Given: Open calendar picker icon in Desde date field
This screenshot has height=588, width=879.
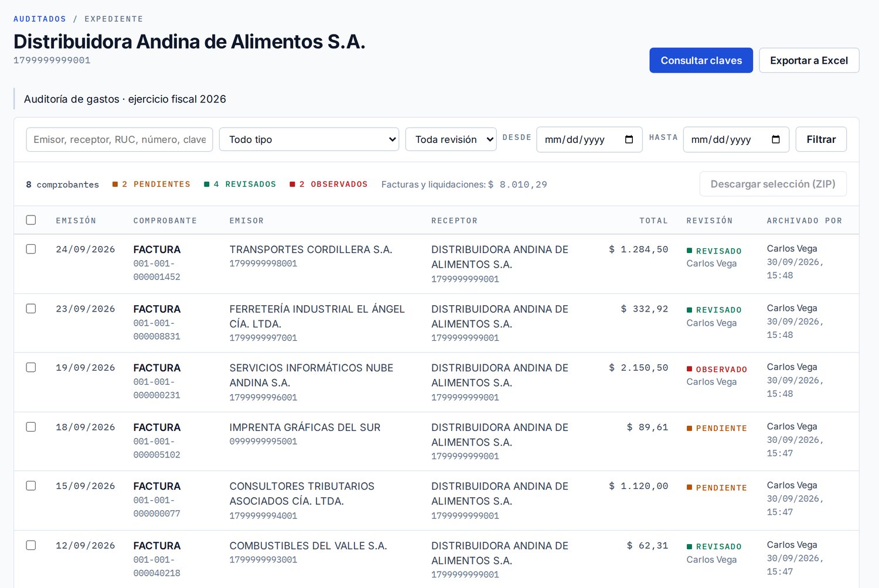Looking at the screenshot, I should 629,139.
